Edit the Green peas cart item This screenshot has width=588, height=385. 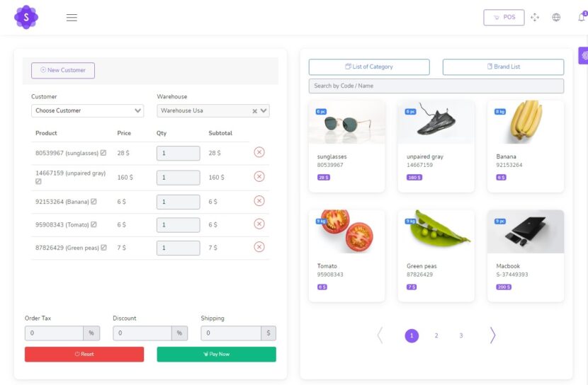[104, 248]
